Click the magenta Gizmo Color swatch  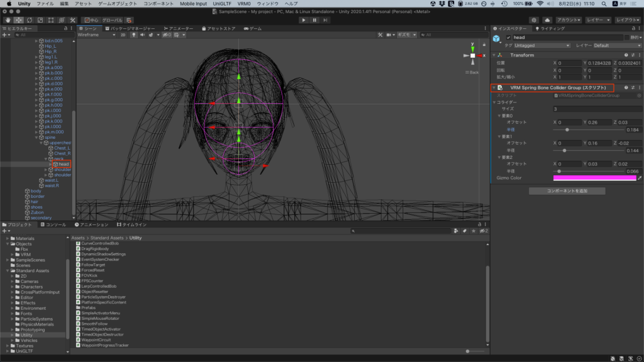pos(594,178)
